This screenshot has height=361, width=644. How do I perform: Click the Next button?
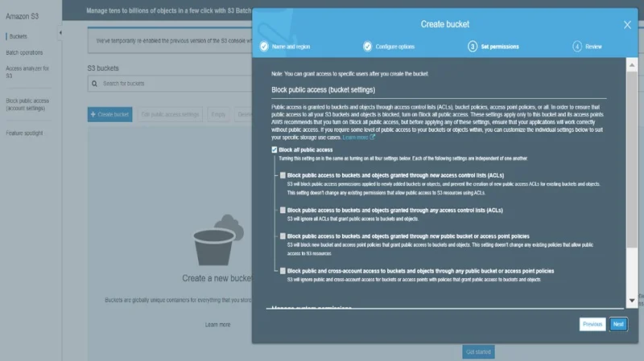618,324
